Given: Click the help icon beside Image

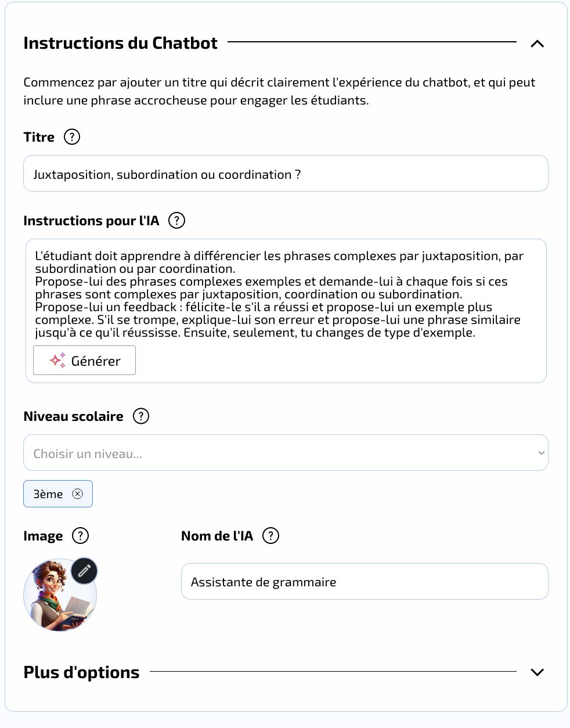Looking at the screenshot, I should (x=80, y=536).
